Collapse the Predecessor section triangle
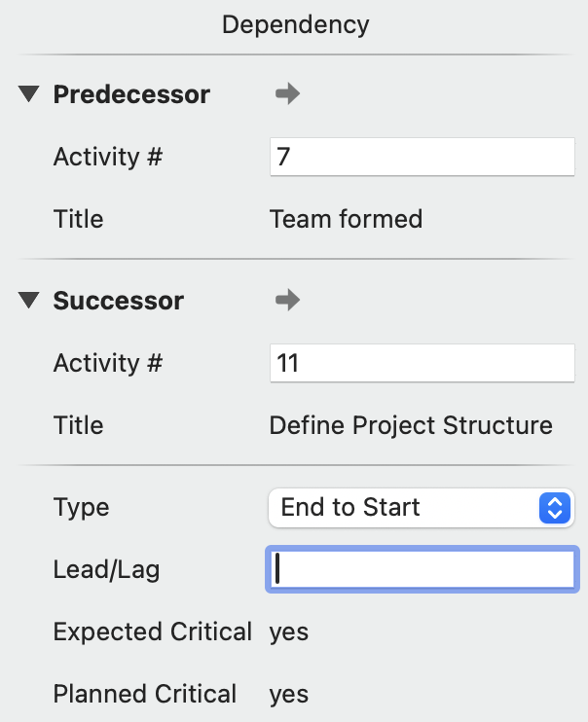 29,94
